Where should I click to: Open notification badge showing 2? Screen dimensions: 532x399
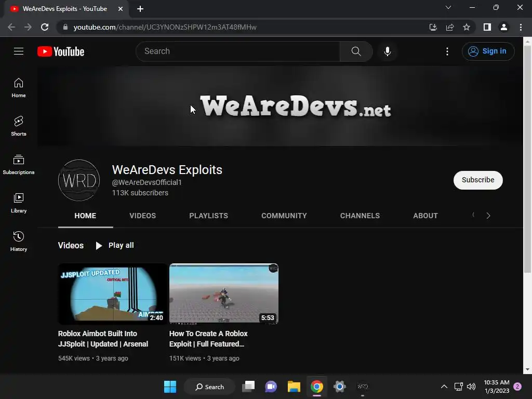[x=517, y=387]
